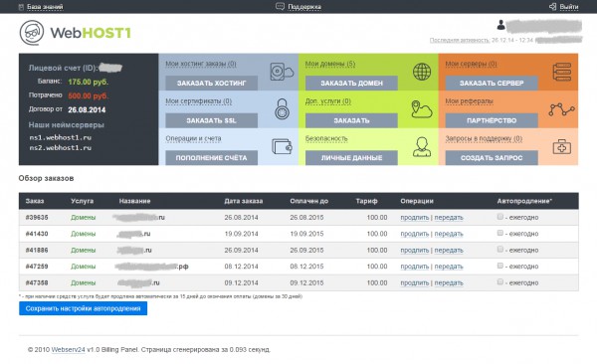
Task: Open Запросы в поддержку (0) link
Action: 484,138
